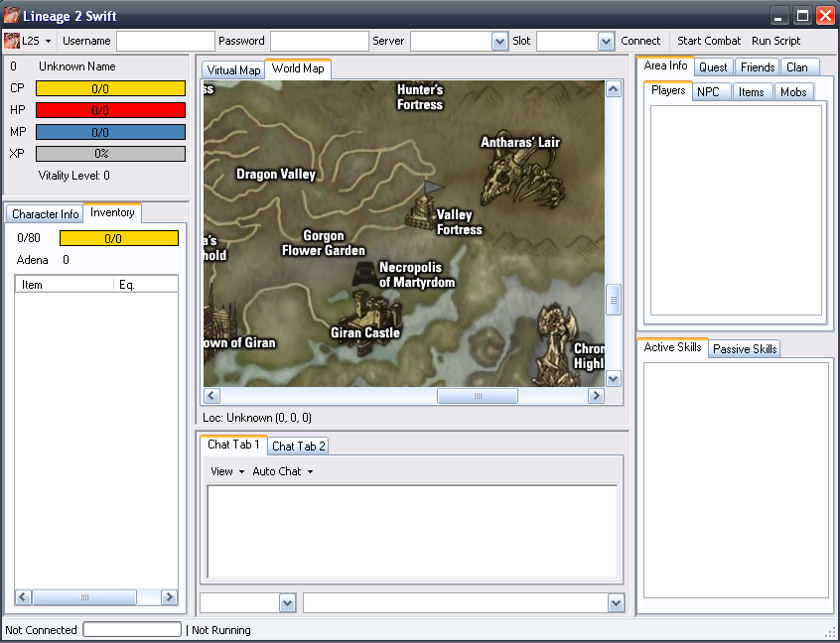Open the chat message history dropdown
Image resolution: width=840 pixels, height=643 pixels.
[616, 603]
